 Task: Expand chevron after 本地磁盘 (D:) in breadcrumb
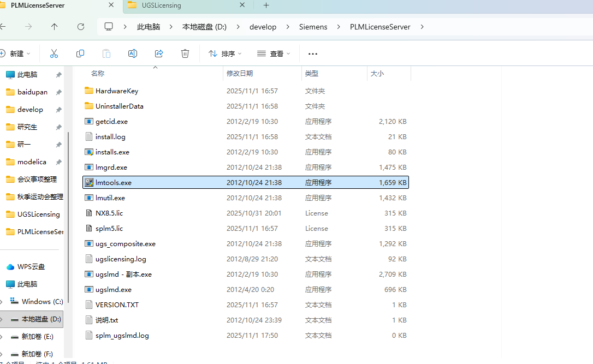pos(238,27)
